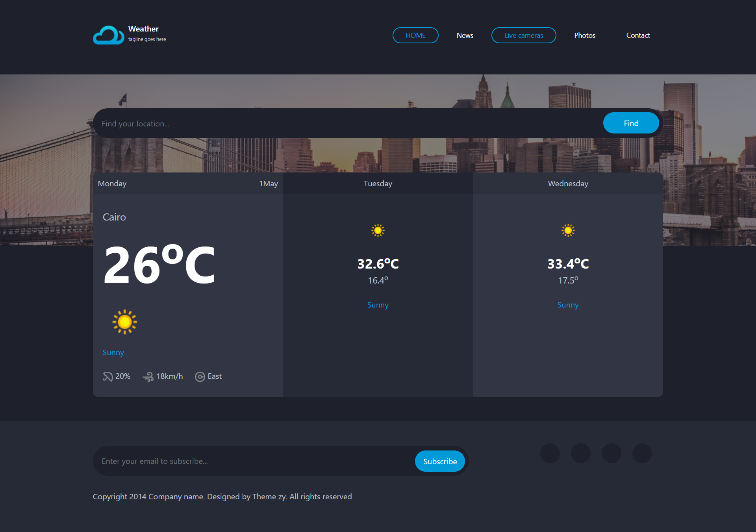Screen dimensions: 756x532
Task: Click Wednesday's sun weather icon
Action: click(x=568, y=230)
